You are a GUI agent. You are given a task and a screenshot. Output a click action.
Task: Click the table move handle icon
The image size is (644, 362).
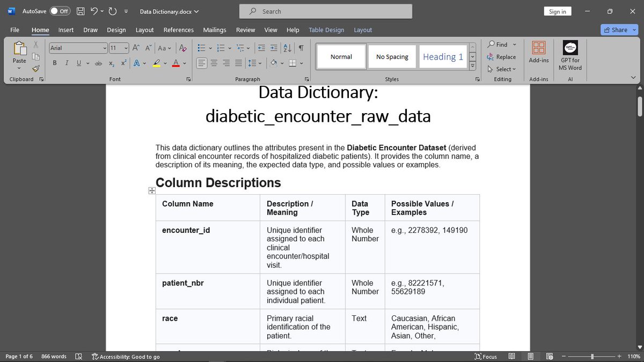click(152, 190)
